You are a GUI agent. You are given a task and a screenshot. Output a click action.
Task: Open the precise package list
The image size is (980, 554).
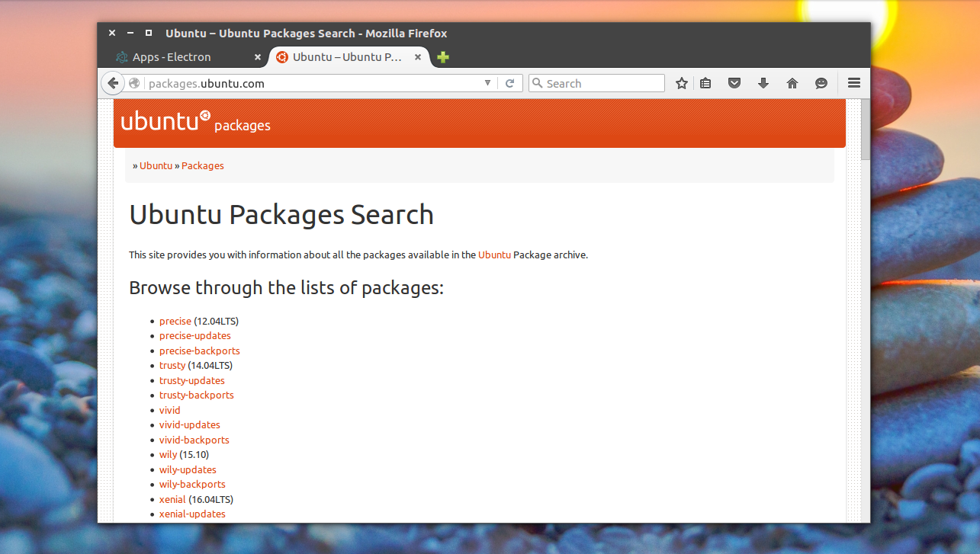(175, 321)
